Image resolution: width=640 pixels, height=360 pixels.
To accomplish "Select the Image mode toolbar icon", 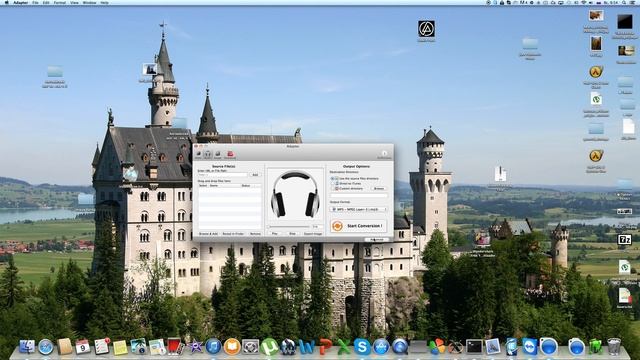I will (x=218, y=155).
